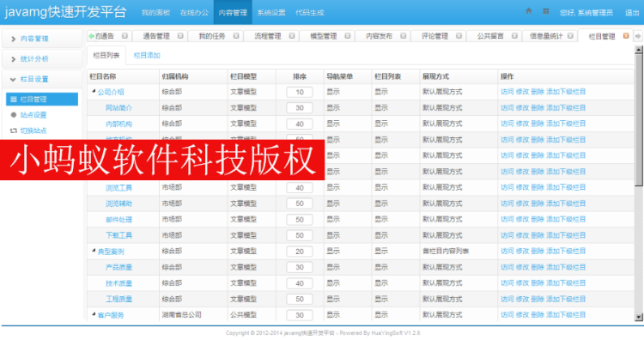Switch to the 我的任务 tab
Viewport: 644px width, 340px height.
pyautogui.click(x=212, y=36)
